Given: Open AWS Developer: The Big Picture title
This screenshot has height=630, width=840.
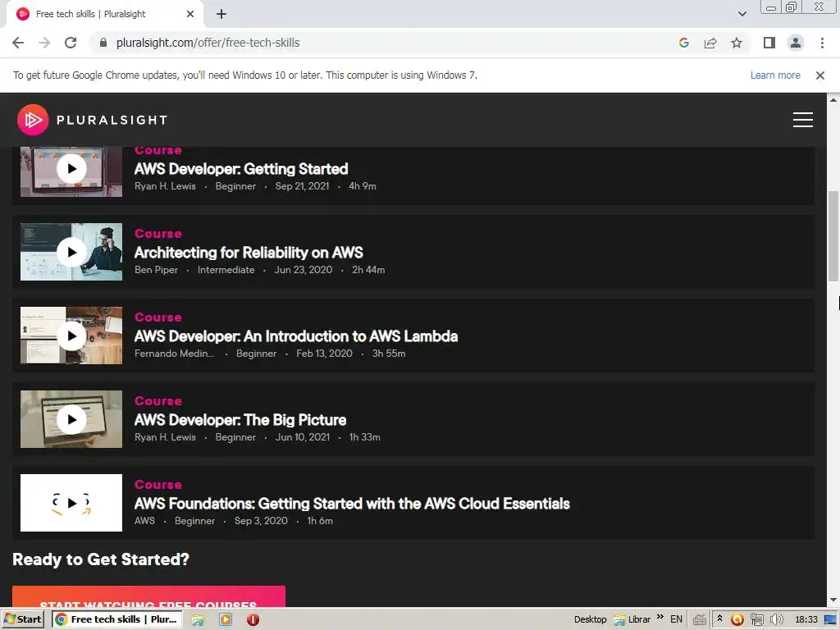Looking at the screenshot, I should 240,420.
